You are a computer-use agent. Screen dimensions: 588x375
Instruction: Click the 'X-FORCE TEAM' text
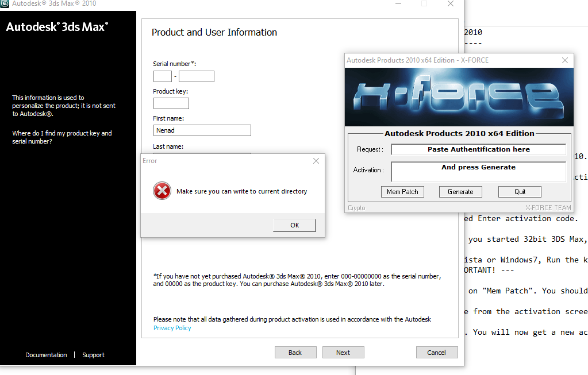pyautogui.click(x=548, y=208)
